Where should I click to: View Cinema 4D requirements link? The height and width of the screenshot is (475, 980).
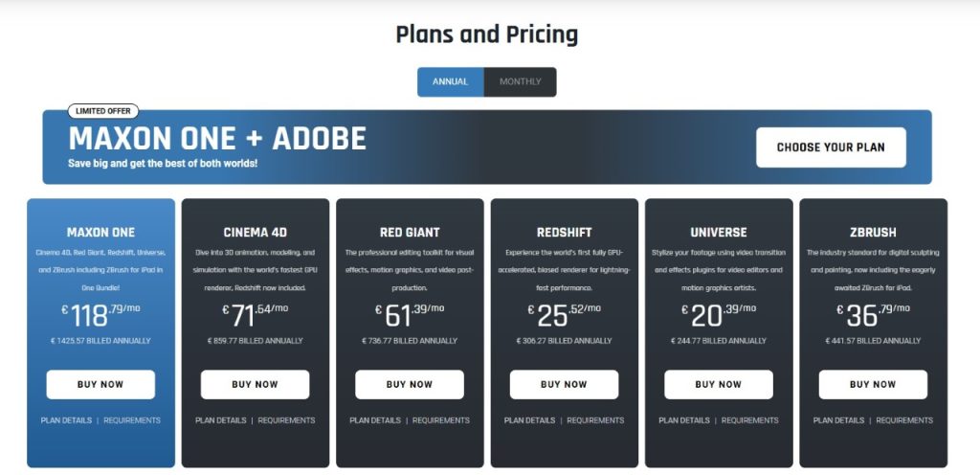[x=286, y=420]
